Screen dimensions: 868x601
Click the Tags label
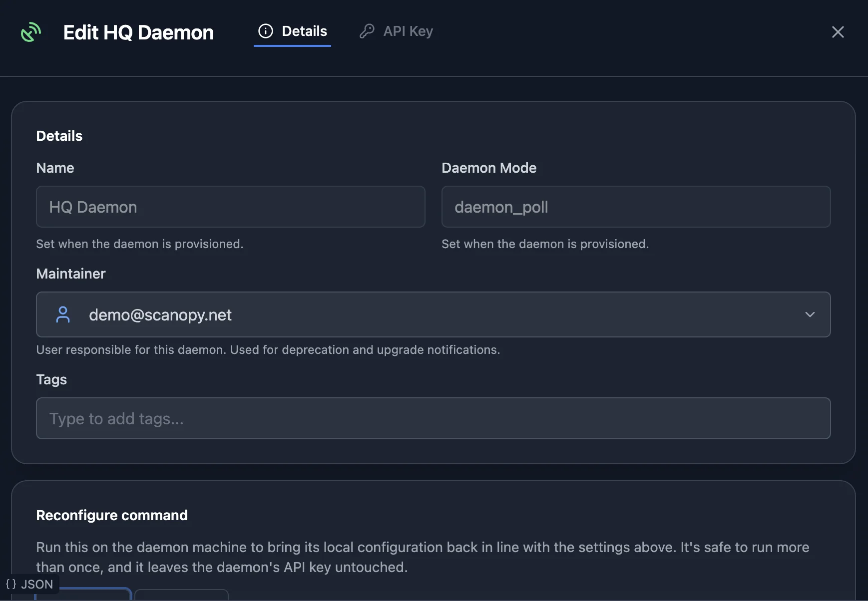pyautogui.click(x=51, y=379)
